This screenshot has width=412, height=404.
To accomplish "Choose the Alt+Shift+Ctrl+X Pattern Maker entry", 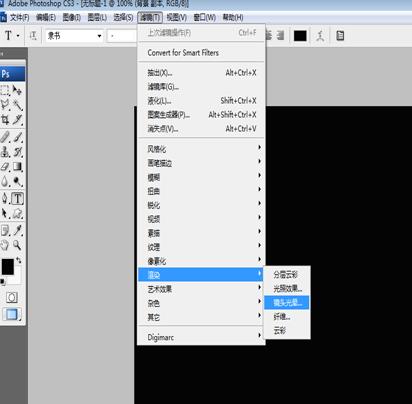I will (x=201, y=115).
